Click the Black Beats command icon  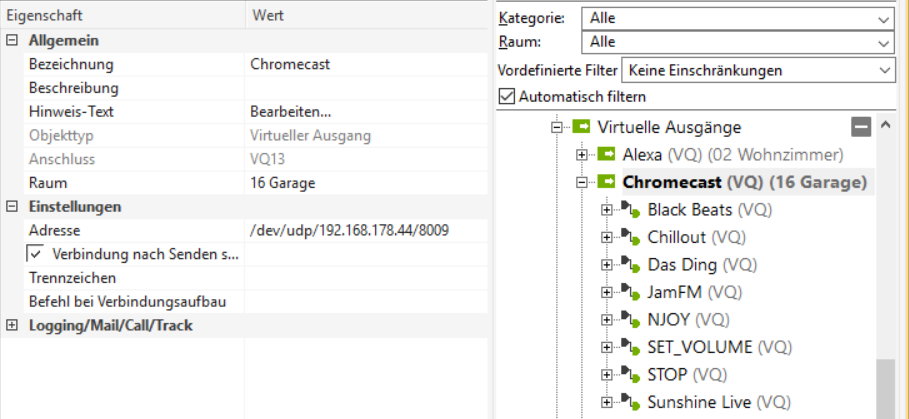632,210
